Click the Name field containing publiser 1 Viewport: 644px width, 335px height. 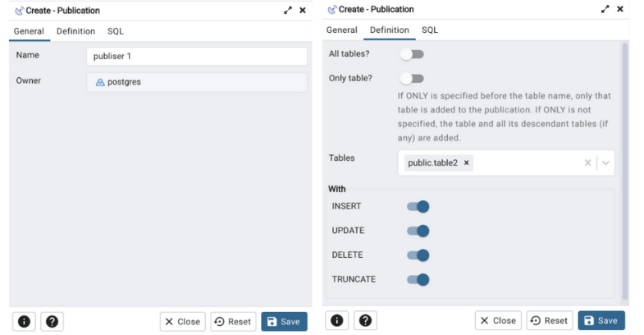coord(196,56)
